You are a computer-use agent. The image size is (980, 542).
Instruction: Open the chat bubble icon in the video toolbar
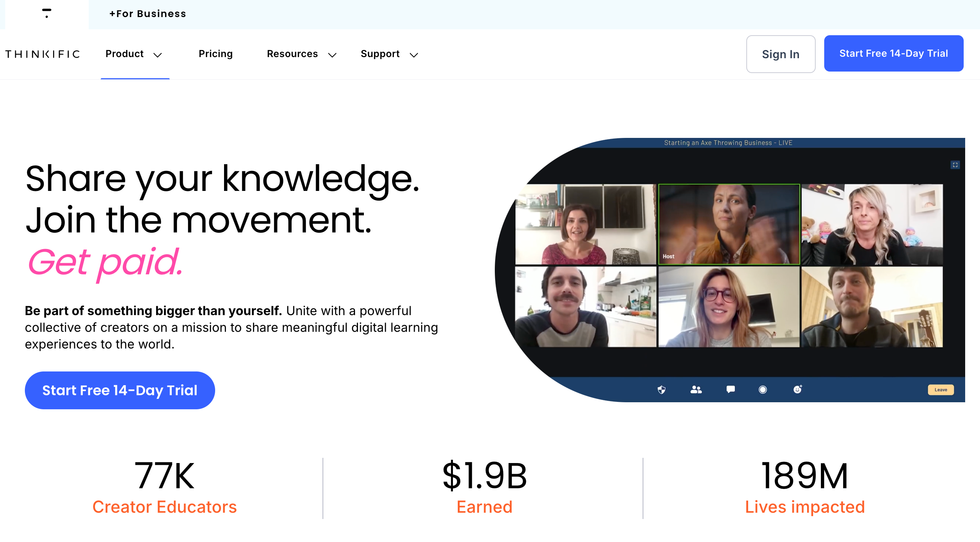click(x=730, y=390)
